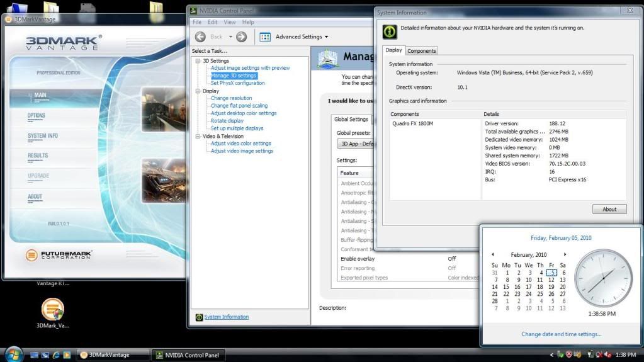This screenshot has height=362, width=644.
Task: Go to next month in calendar
Action: (x=565, y=255)
